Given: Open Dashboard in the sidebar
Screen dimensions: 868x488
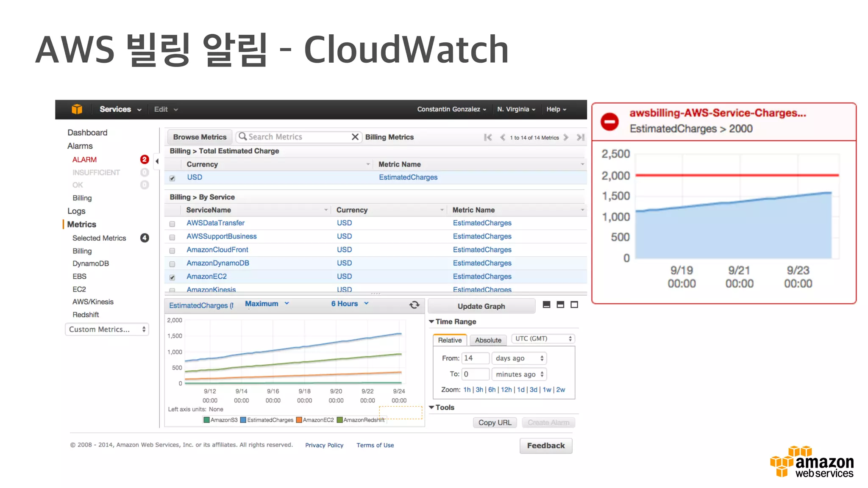Looking at the screenshot, I should point(87,133).
